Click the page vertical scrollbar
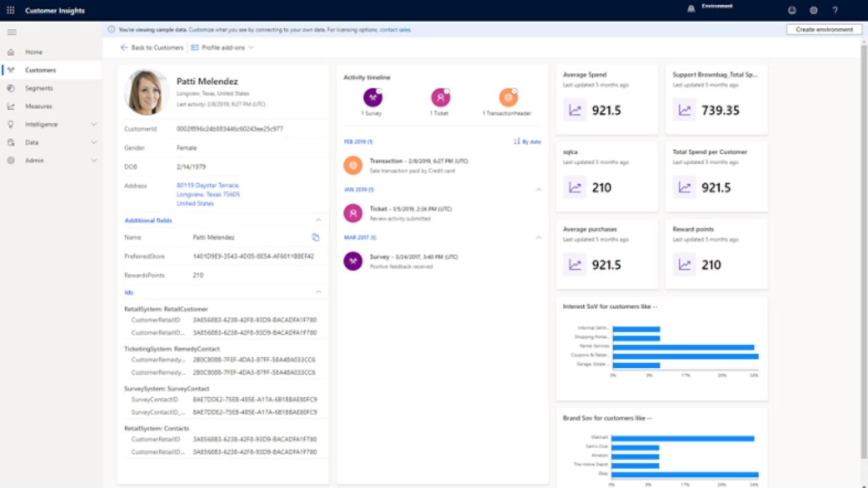The height and width of the screenshot is (488, 868). (864, 252)
